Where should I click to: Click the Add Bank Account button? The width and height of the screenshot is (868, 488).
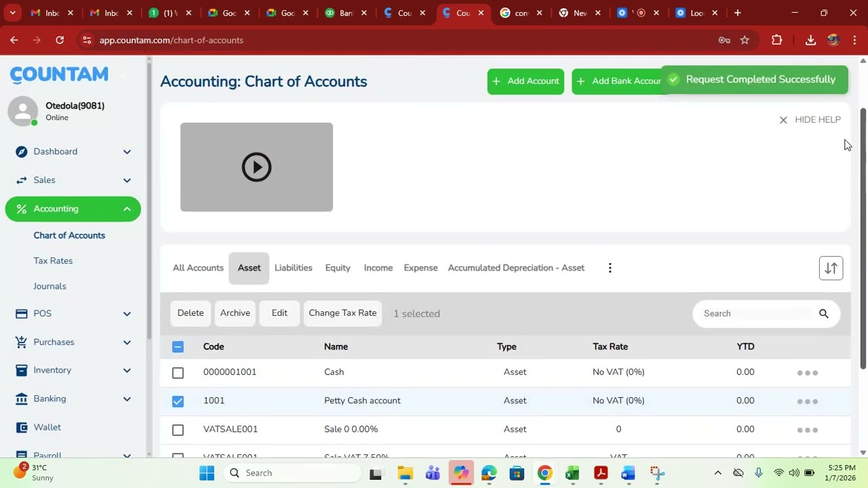619,81
